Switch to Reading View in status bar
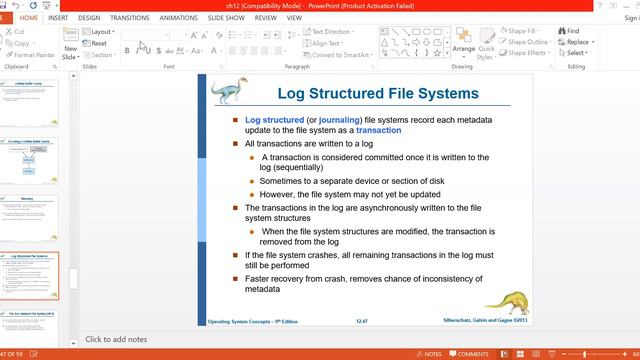640x360 pixels. tap(536, 354)
